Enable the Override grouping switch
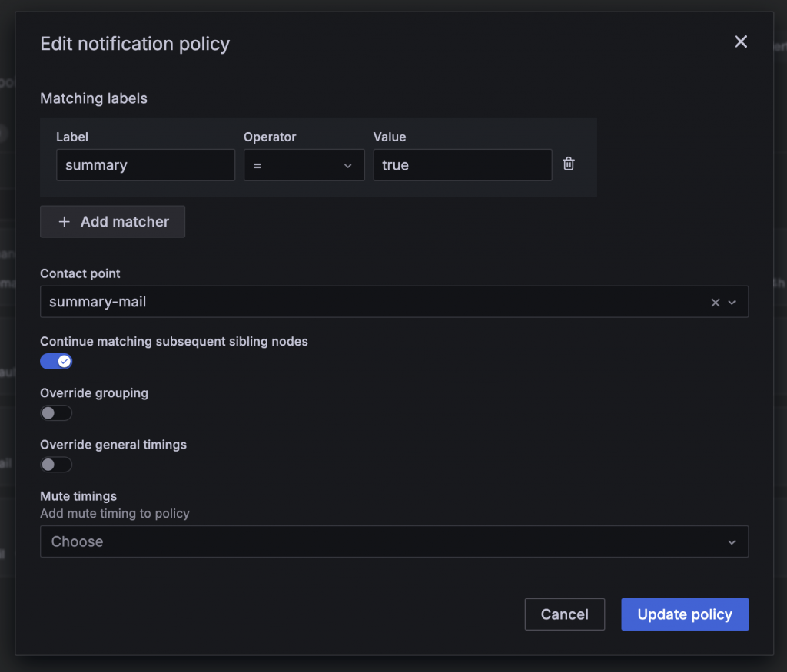This screenshot has height=672, width=787. (56, 413)
